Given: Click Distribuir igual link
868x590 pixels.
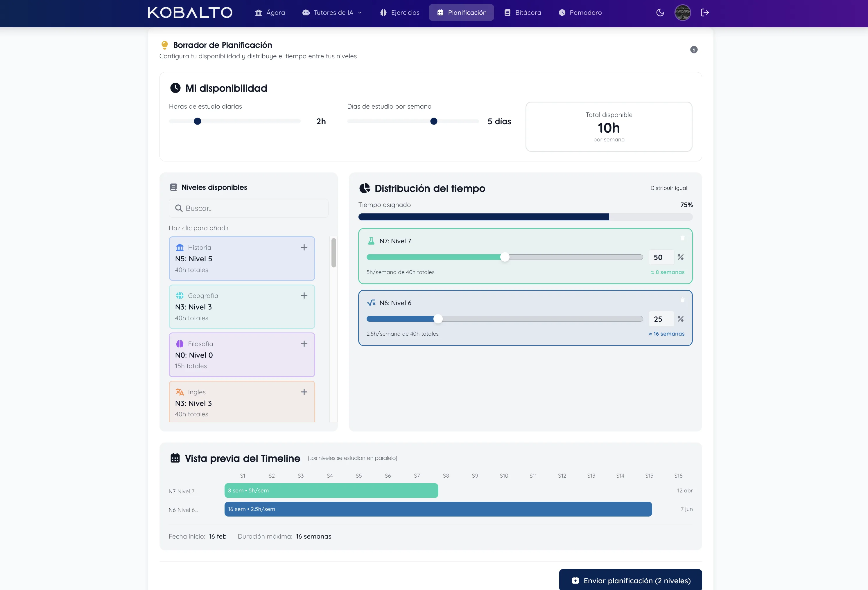Looking at the screenshot, I should [668, 188].
